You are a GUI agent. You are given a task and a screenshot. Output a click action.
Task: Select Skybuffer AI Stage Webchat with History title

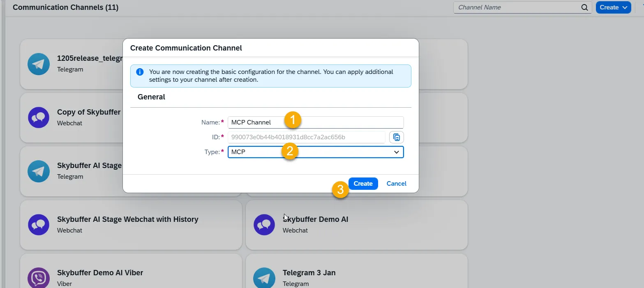[128, 219]
